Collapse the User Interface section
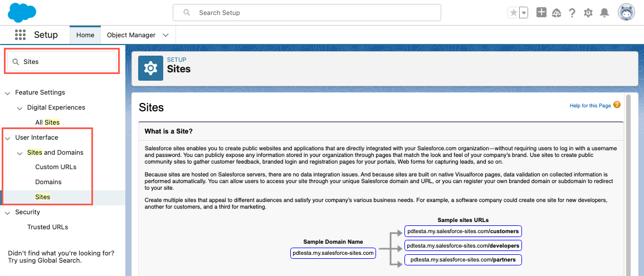This screenshot has width=644, height=276. tap(8, 137)
